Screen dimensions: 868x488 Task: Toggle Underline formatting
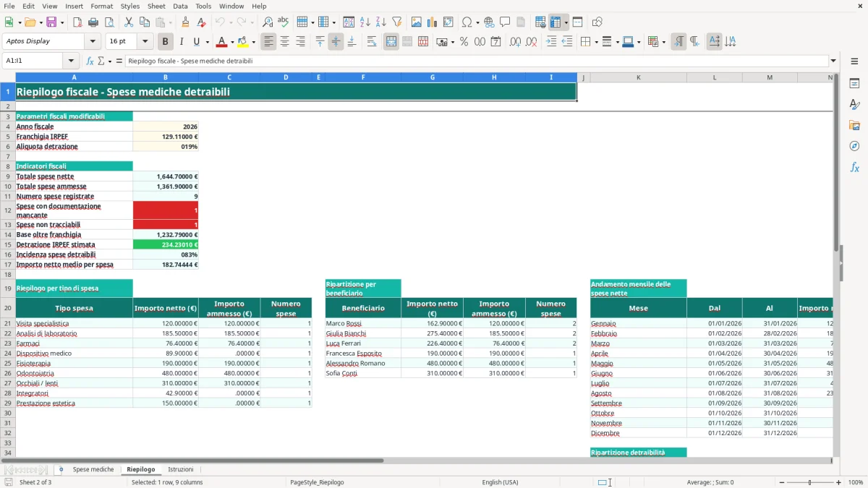pyautogui.click(x=197, y=42)
